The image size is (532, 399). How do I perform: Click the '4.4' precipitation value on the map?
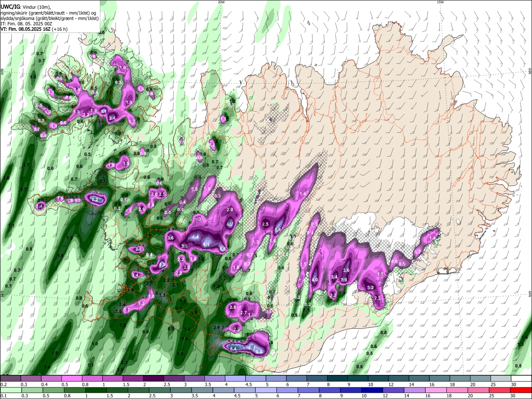[195, 237]
